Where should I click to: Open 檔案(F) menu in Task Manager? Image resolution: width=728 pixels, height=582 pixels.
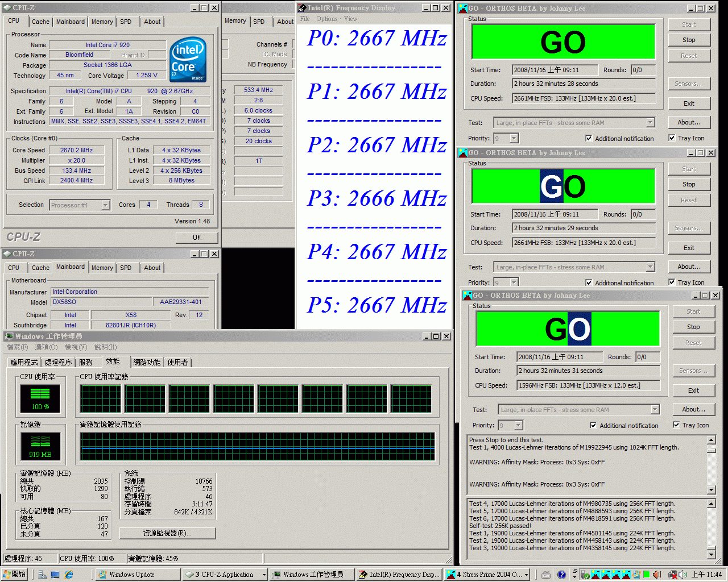tap(17, 347)
